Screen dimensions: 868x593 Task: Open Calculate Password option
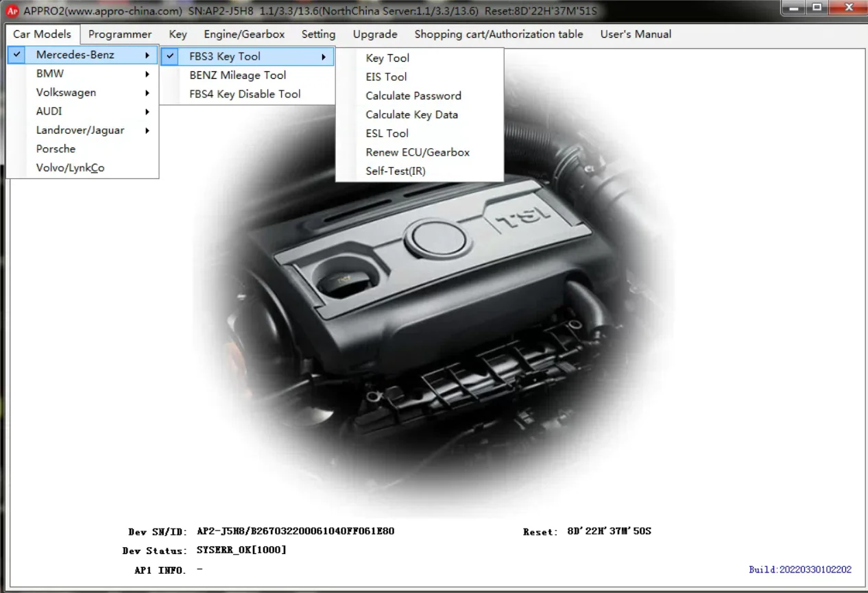[x=413, y=96]
